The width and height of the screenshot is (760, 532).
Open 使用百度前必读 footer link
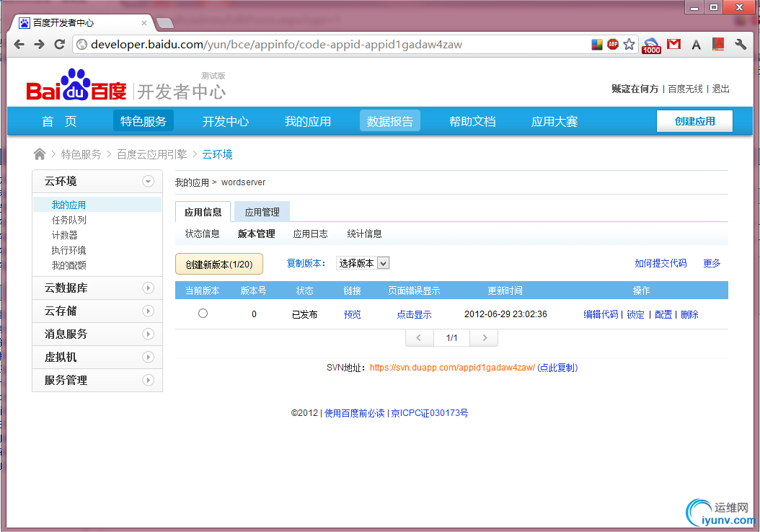[x=354, y=413]
